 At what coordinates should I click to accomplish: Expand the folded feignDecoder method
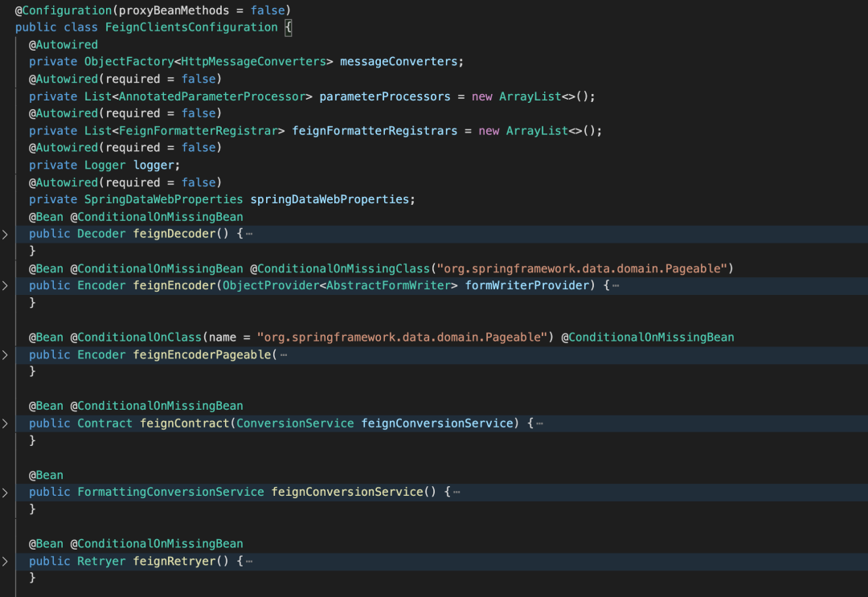pyautogui.click(x=5, y=235)
